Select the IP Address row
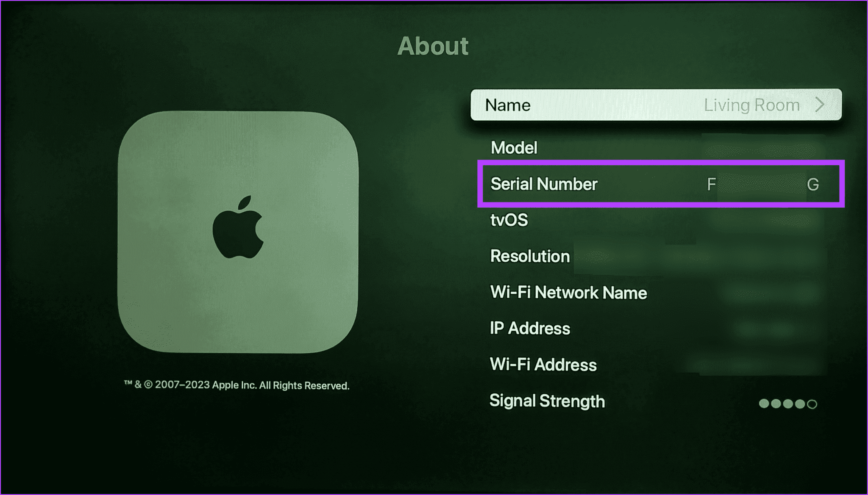The width and height of the screenshot is (868, 495). 656,329
